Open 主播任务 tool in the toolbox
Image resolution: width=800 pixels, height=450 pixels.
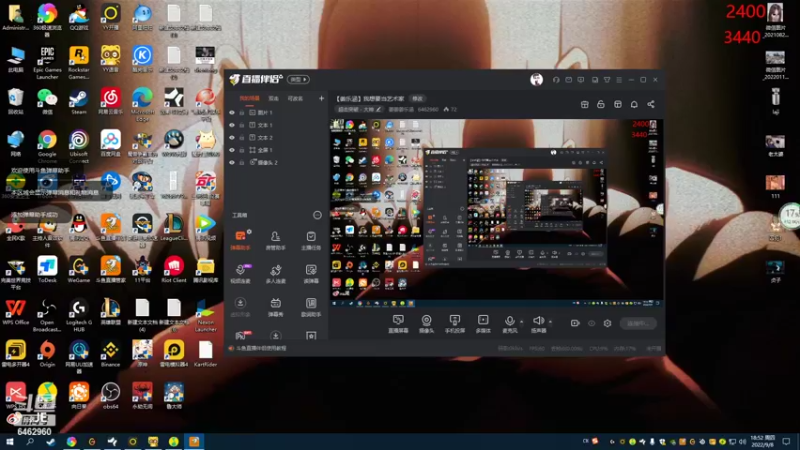pos(311,240)
